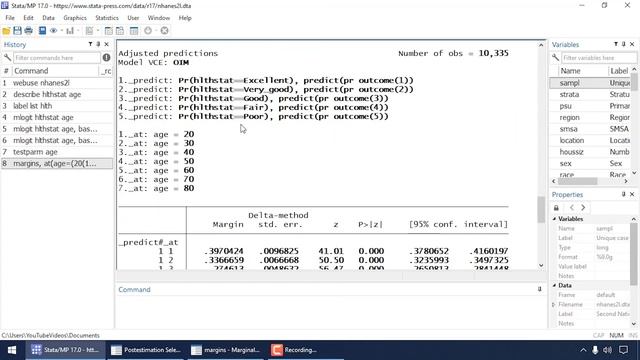Open the dropdown arrow next to Viewer icon

[62, 31]
